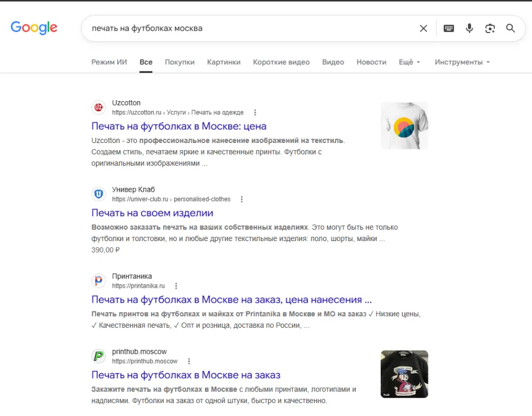
Task: Clear the search query with the X icon
Action: click(424, 29)
